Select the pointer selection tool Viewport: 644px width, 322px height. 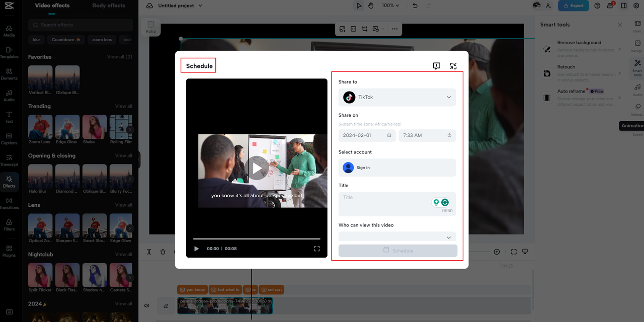click(x=359, y=6)
